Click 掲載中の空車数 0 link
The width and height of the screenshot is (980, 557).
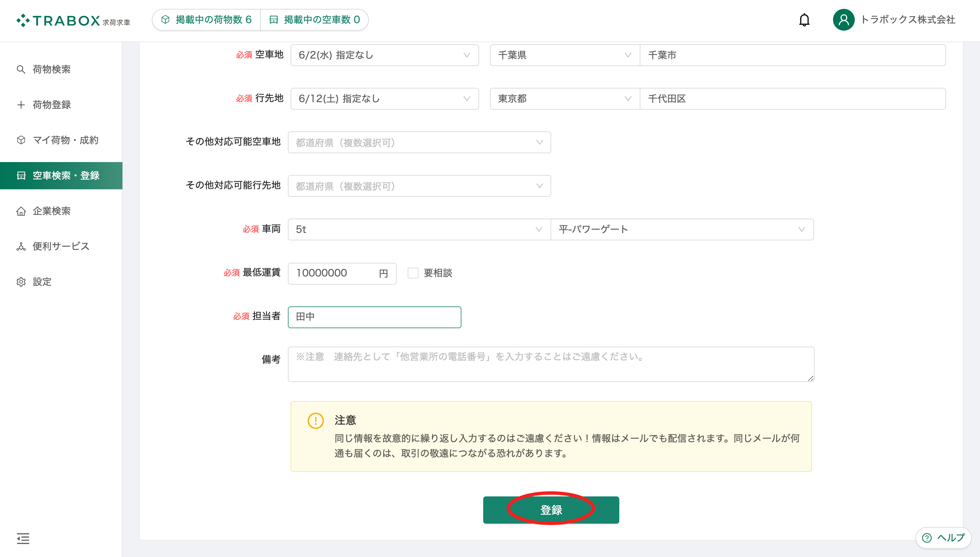[x=314, y=19]
